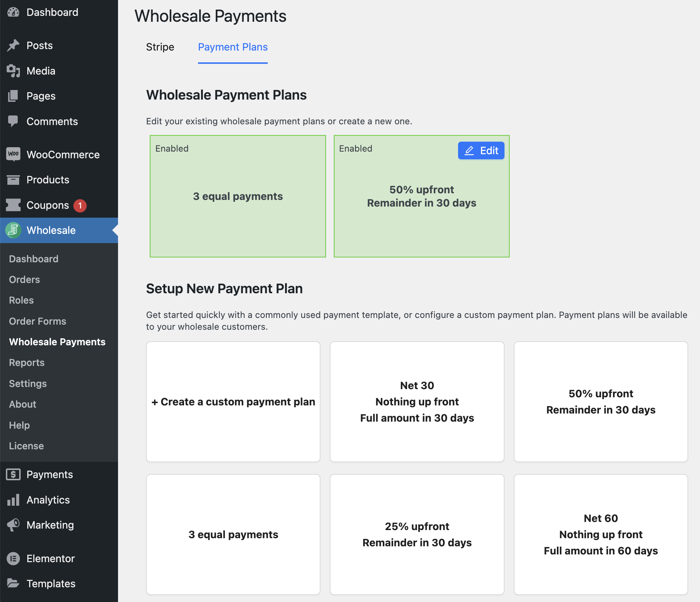The height and width of the screenshot is (602, 700).
Task: Create a custom payment plan
Action: point(233,402)
